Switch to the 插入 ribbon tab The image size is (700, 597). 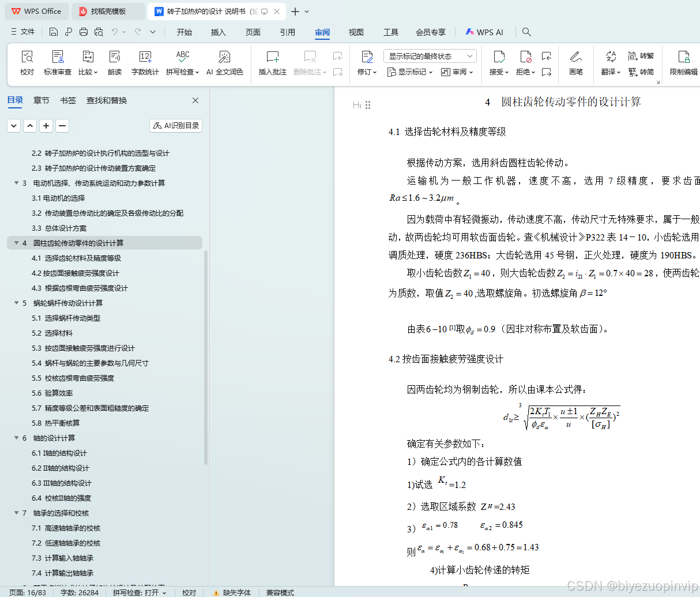219,32
